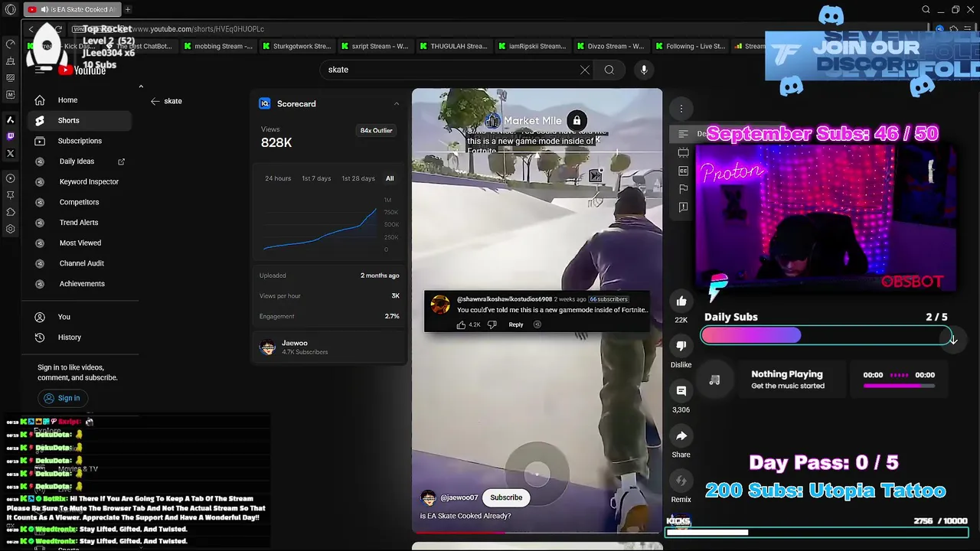Click the small caret above the Home item

pyautogui.click(x=141, y=86)
